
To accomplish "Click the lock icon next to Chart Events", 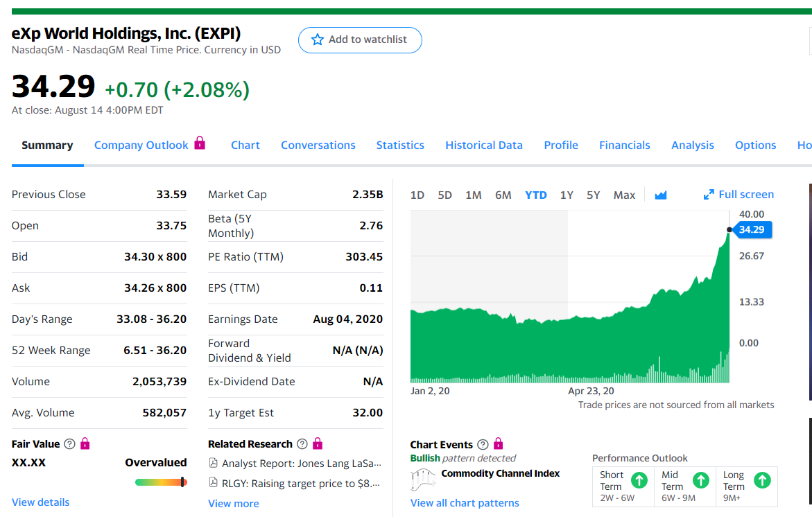I will (498, 443).
